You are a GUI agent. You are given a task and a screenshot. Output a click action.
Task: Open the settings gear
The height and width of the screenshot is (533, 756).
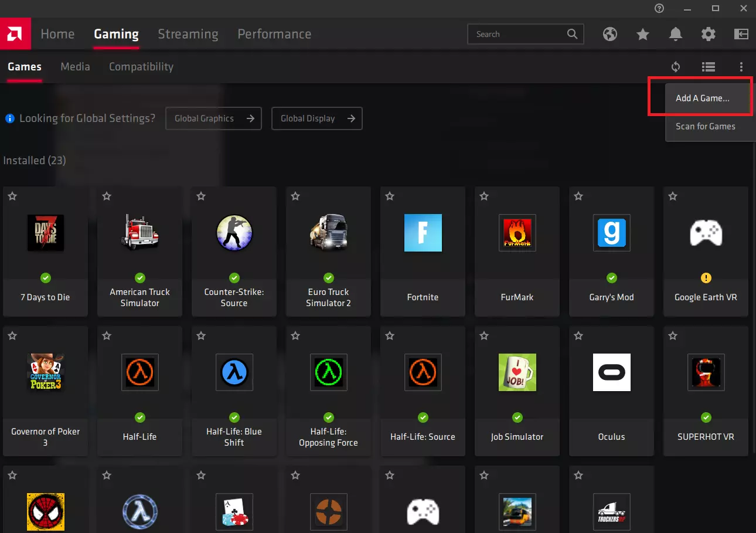pos(709,34)
